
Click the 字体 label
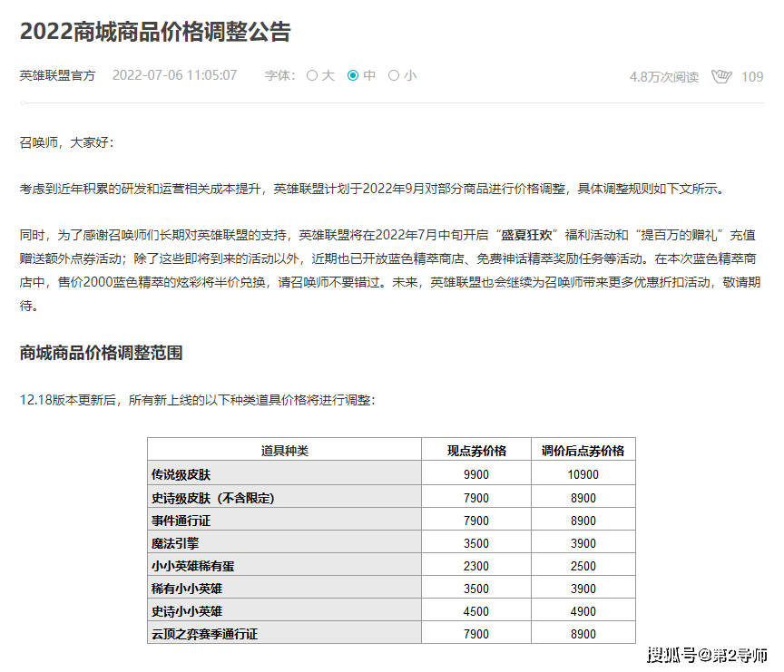coord(280,75)
